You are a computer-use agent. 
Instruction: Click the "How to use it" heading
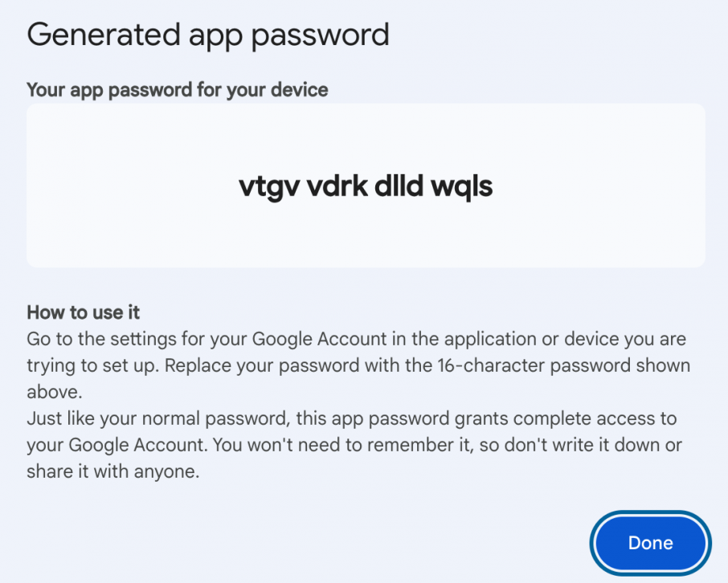pyautogui.click(x=84, y=312)
